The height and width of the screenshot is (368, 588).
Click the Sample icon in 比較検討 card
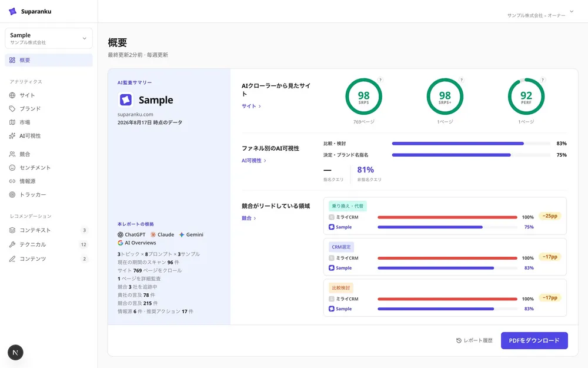pyautogui.click(x=332, y=309)
